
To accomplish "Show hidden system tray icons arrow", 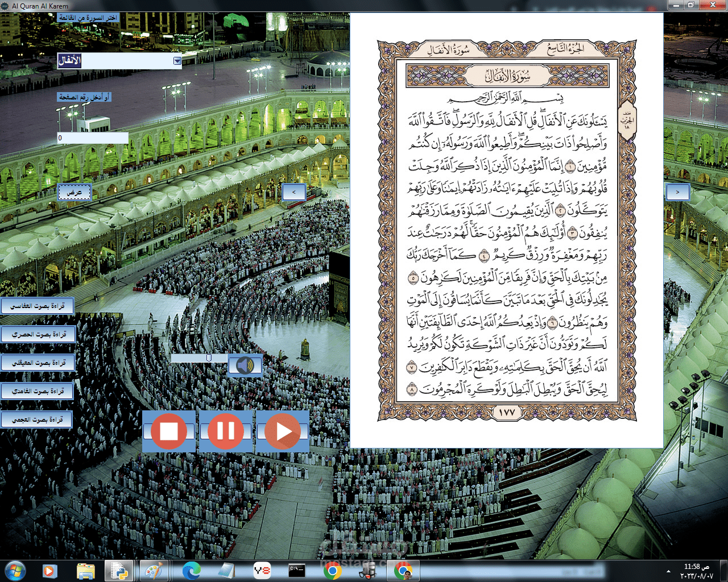I will 668,571.
